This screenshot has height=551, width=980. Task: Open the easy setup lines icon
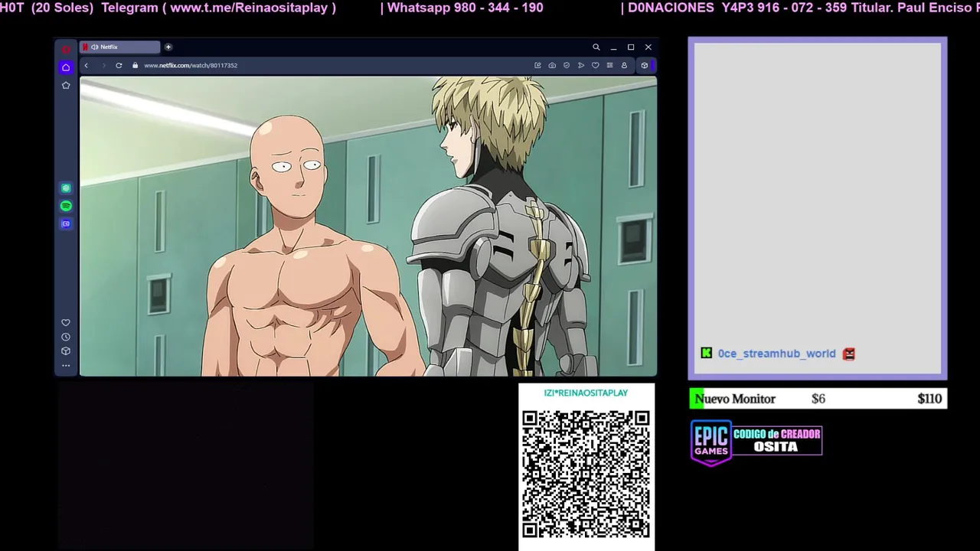point(609,65)
